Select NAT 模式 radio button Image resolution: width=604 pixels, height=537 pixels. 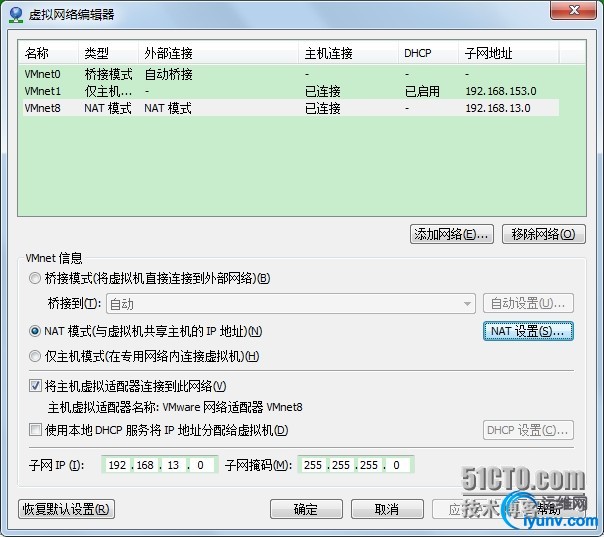click(35, 331)
